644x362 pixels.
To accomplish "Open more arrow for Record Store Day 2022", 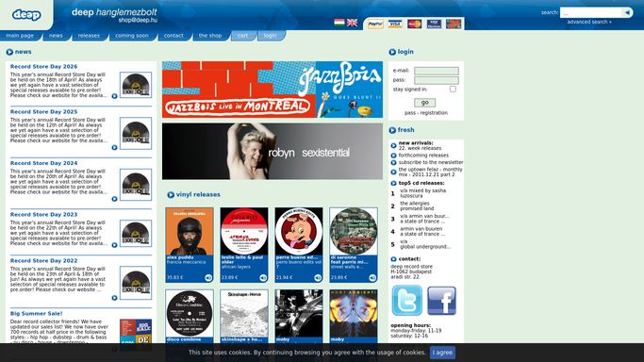I will (115, 298).
